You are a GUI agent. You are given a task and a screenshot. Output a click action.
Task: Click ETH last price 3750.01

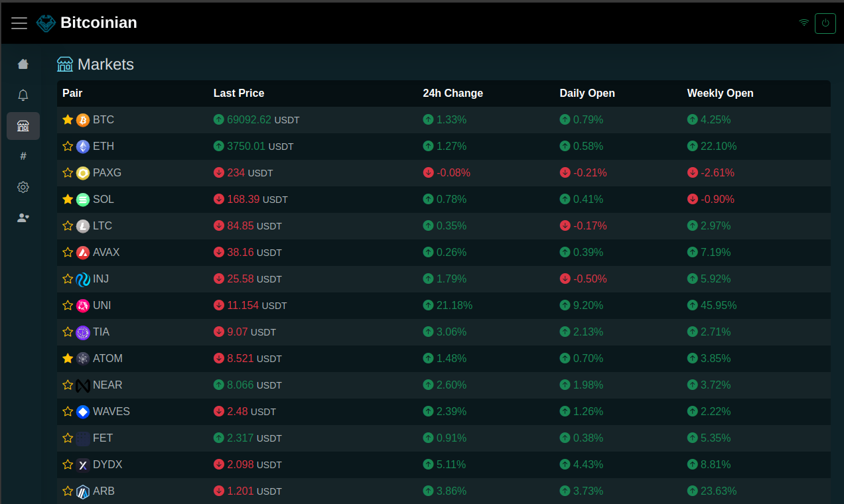click(x=246, y=147)
